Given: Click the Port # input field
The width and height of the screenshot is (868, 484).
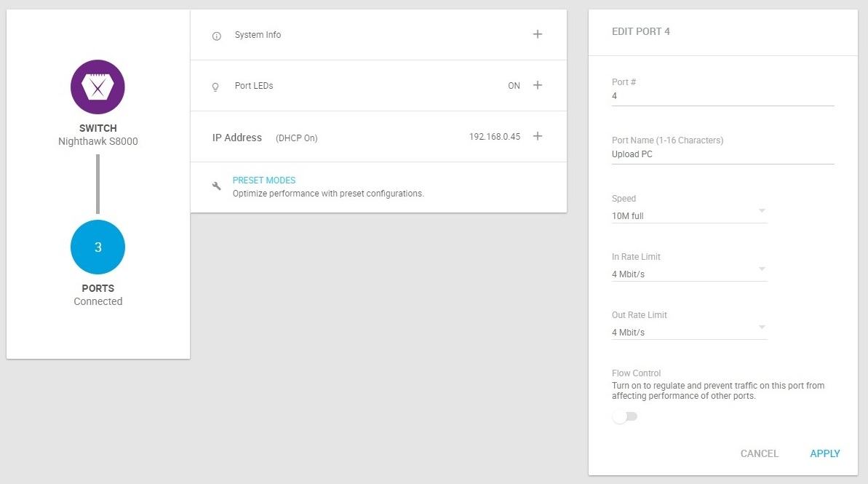Looking at the screenshot, I should point(722,96).
